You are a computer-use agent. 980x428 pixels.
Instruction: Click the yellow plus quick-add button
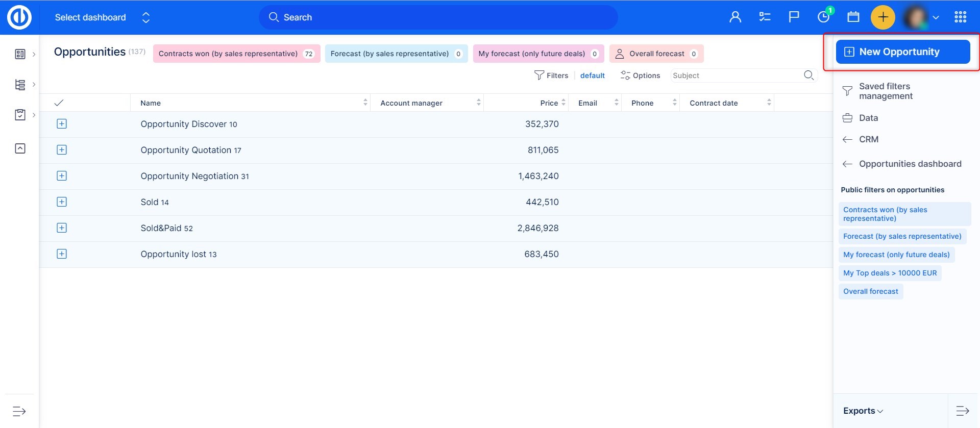click(883, 17)
